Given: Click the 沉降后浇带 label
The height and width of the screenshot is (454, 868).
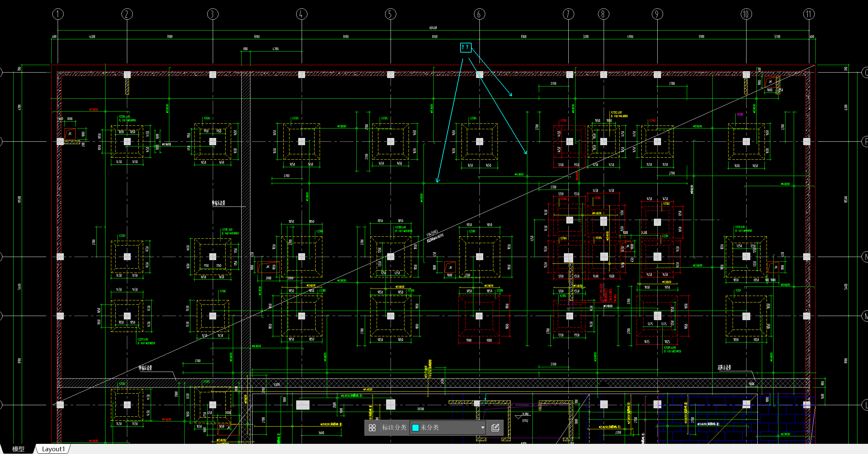Looking at the screenshot, I should (724, 368).
